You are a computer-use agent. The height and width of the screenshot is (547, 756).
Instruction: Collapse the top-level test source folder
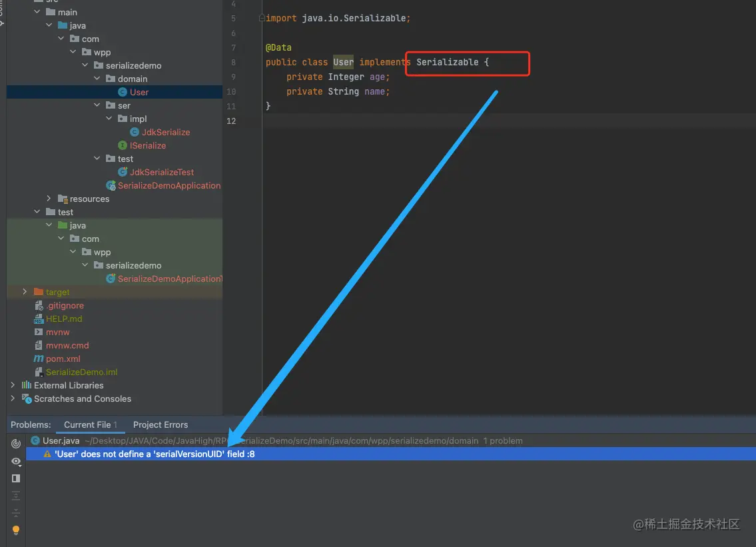(x=37, y=212)
